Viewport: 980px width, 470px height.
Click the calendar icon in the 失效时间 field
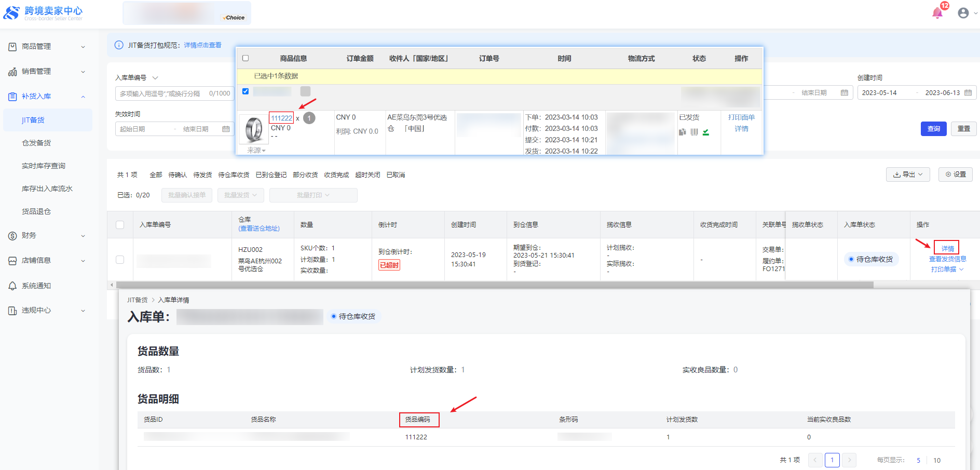[226, 129]
